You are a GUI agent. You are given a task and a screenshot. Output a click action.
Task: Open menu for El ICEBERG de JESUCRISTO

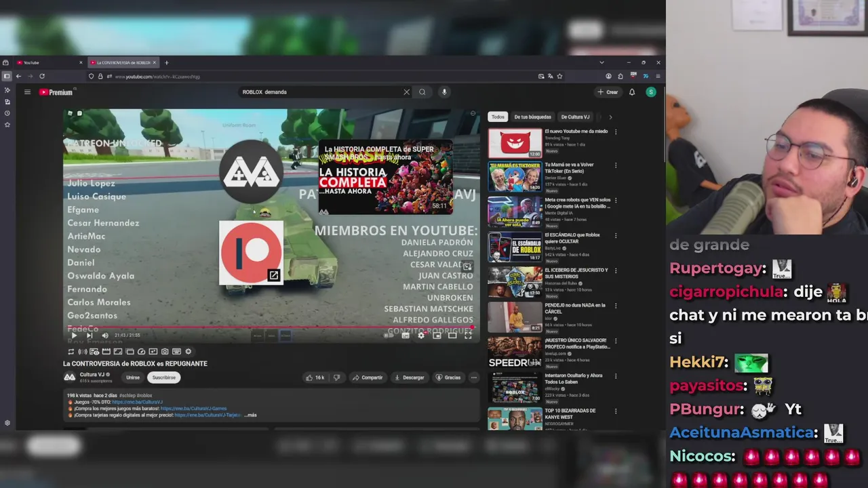coord(616,271)
